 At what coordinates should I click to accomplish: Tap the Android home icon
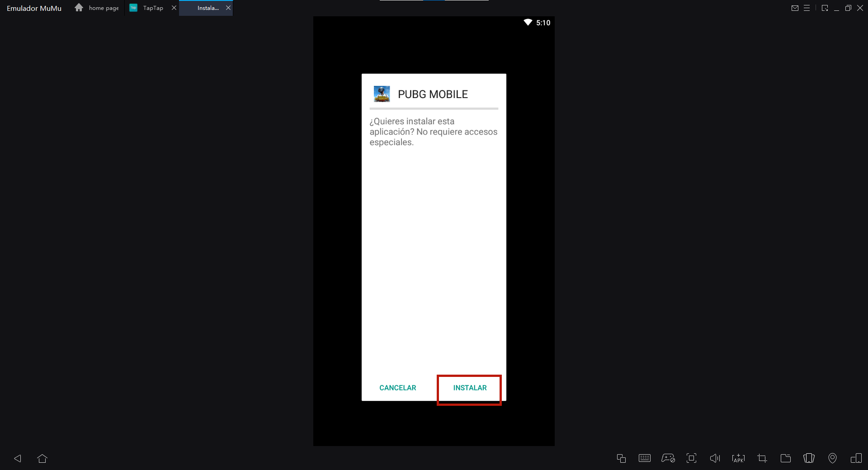[42, 458]
